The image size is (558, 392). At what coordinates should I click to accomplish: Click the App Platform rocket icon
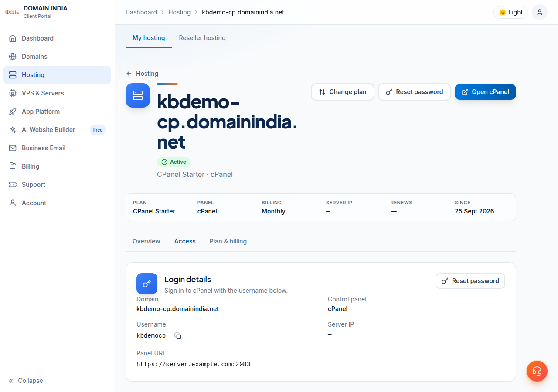point(13,112)
